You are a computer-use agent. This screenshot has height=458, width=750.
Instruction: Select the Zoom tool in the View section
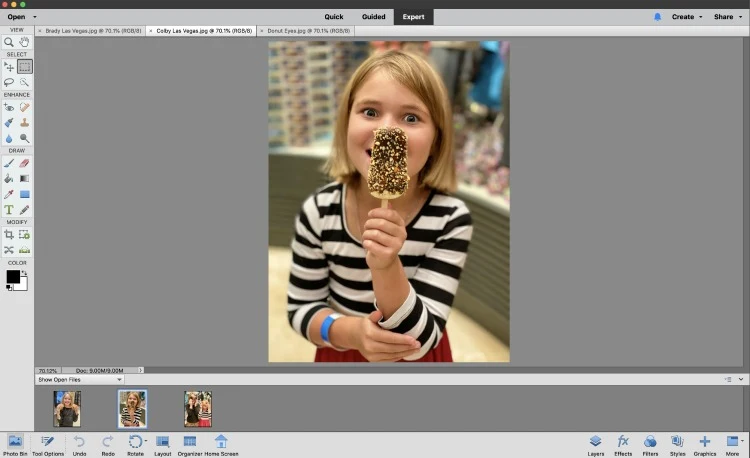tap(9, 43)
